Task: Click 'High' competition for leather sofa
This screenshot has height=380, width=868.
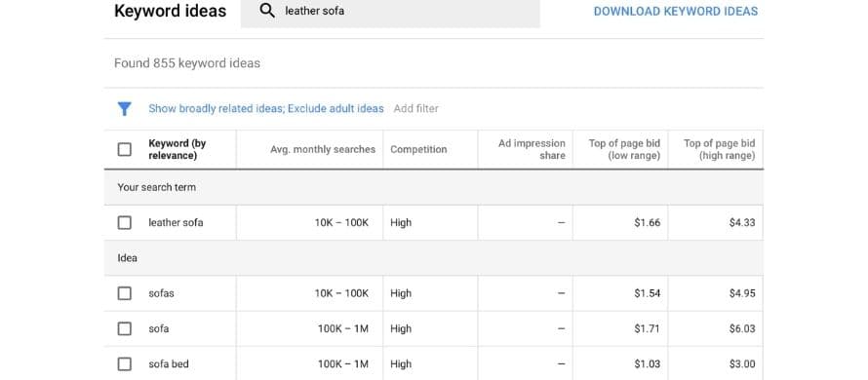Action: [401, 222]
